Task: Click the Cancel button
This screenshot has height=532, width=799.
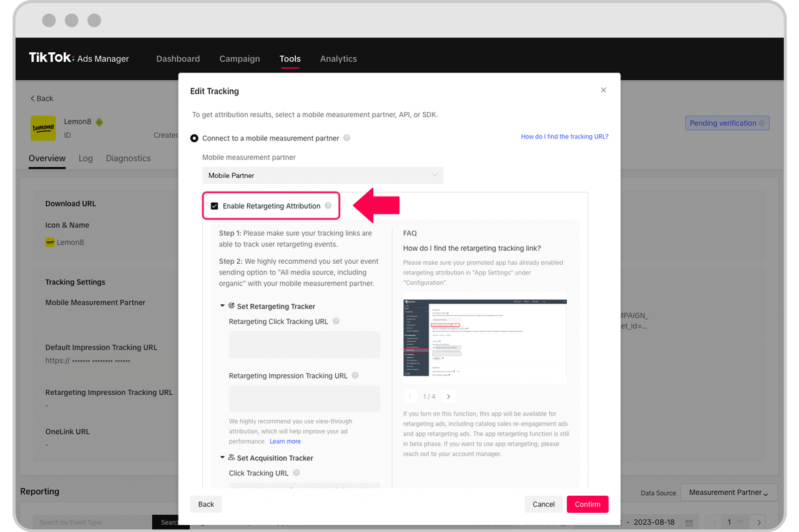Action: pyautogui.click(x=544, y=504)
